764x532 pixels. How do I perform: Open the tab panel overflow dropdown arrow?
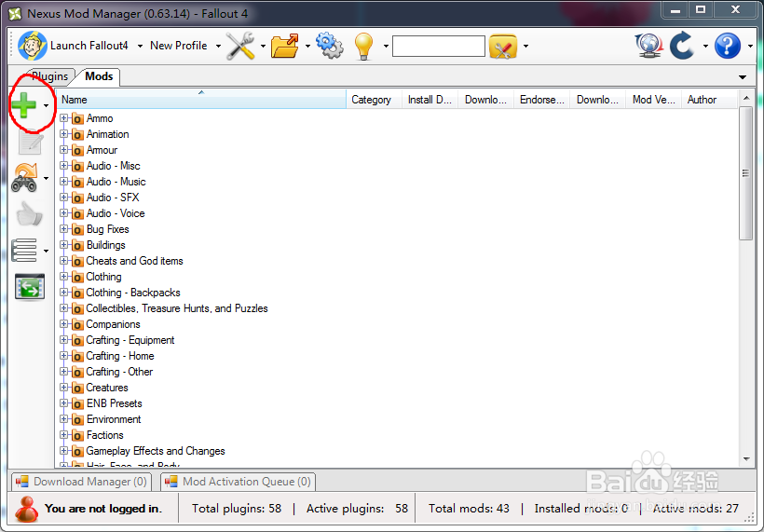coord(743,77)
